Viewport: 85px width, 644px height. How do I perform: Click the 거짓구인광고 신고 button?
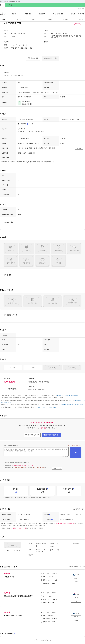coord(79,509)
